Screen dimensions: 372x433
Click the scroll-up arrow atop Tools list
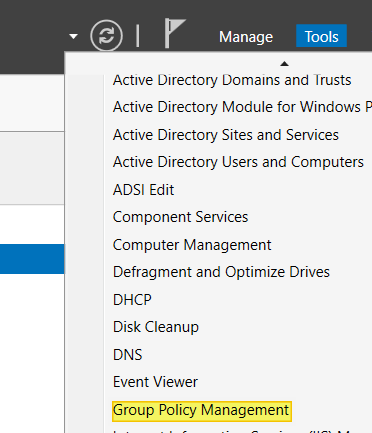[x=284, y=63]
